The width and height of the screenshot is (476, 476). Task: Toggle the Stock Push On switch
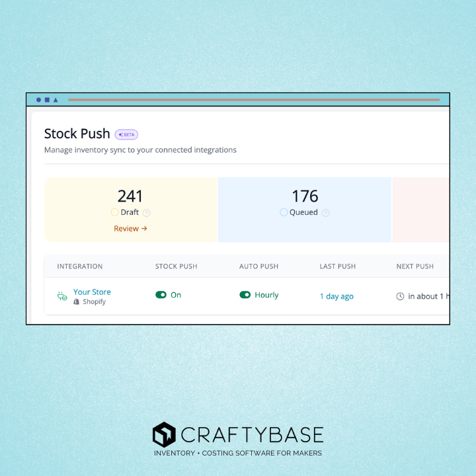pyautogui.click(x=161, y=295)
